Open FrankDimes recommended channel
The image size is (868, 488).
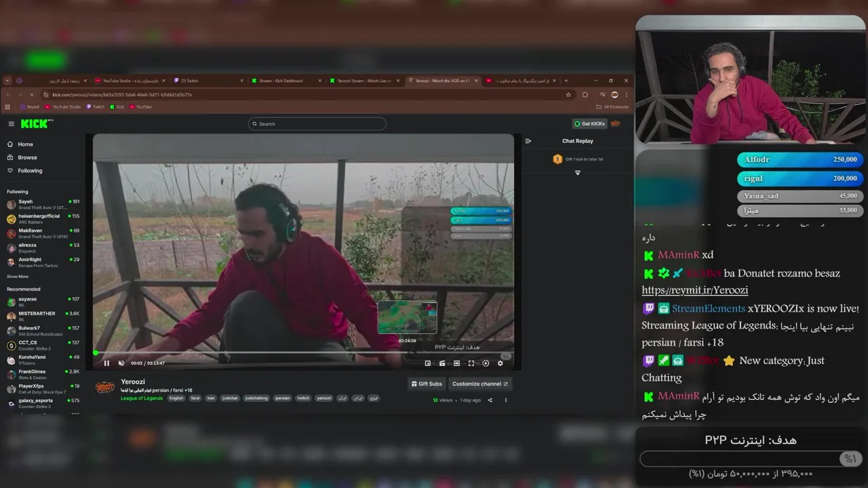pos(43,374)
